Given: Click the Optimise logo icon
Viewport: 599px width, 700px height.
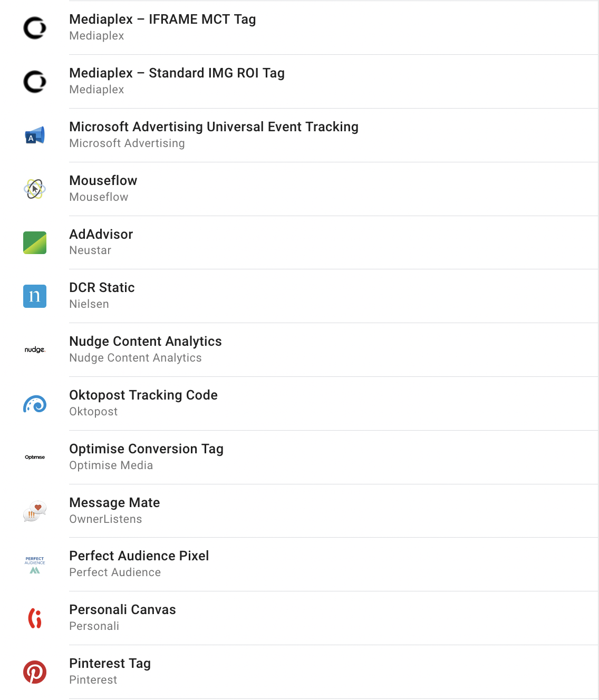Looking at the screenshot, I should pyautogui.click(x=35, y=457).
